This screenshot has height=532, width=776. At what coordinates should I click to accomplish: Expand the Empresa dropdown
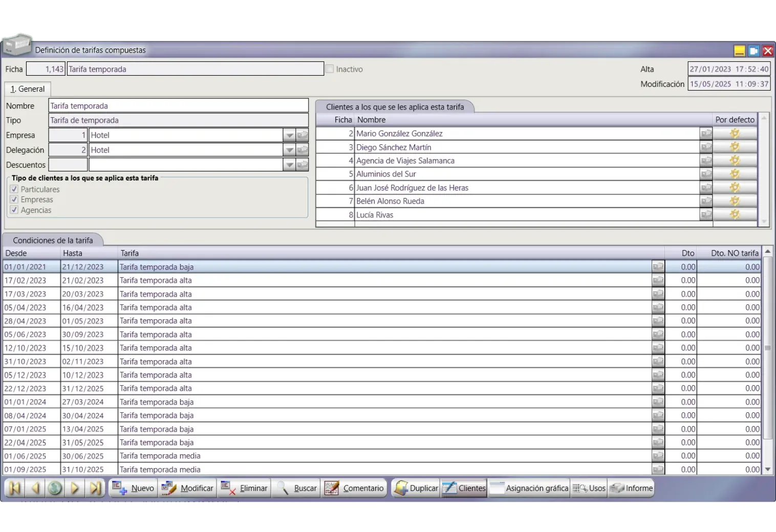pyautogui.click(x=289, y=136)
